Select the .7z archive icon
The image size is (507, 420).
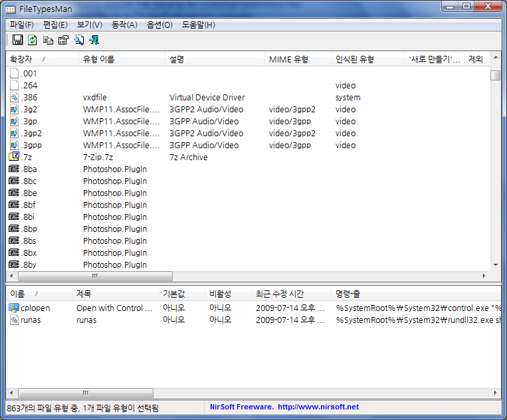click(x=14, y=157)
